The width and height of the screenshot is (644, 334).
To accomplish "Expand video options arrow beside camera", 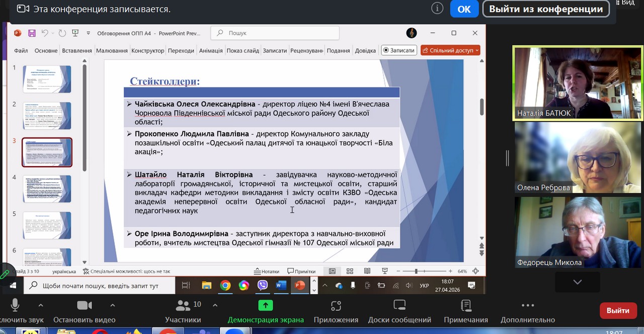I will click(x=112, y=305).
